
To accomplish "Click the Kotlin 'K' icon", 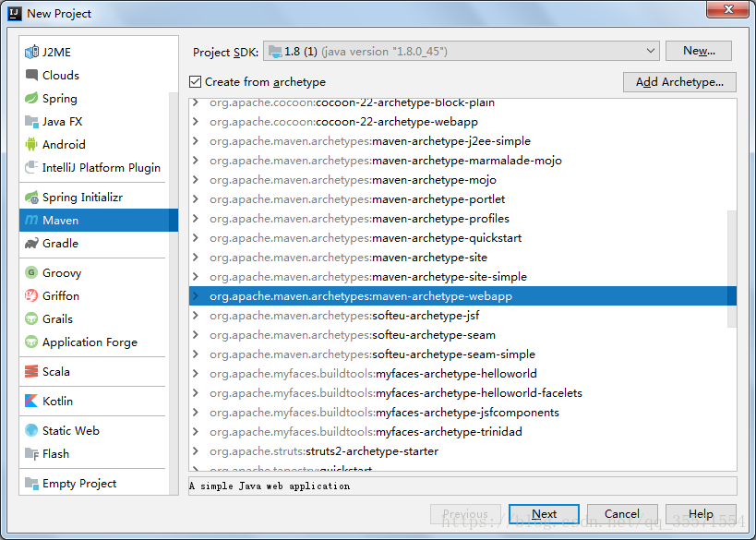I will (x=31, y=401).
